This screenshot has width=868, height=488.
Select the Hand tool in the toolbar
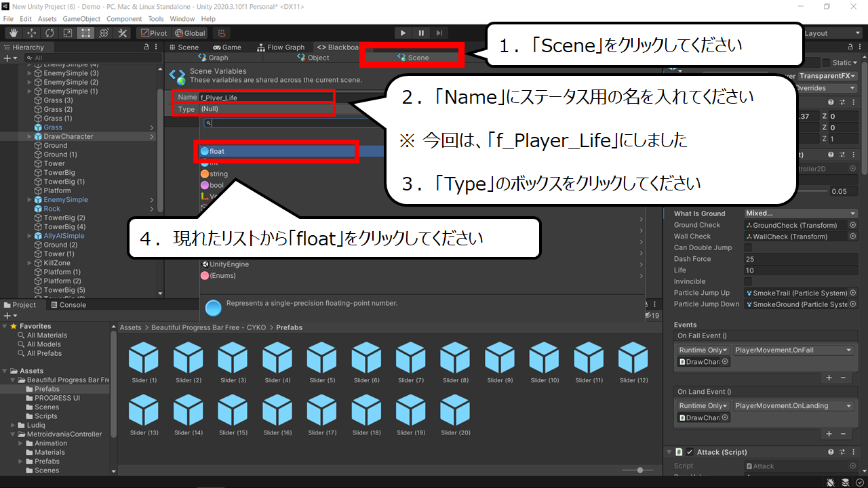coord(14,33)
